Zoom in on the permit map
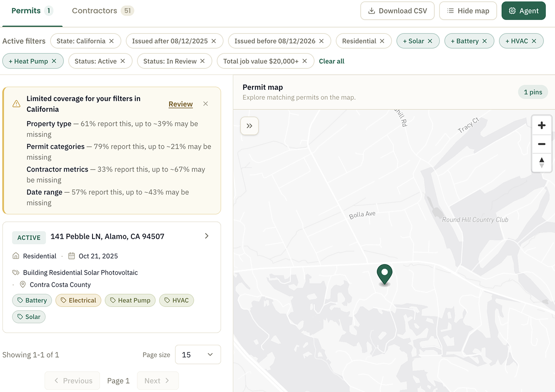 [x=542, y=125]
